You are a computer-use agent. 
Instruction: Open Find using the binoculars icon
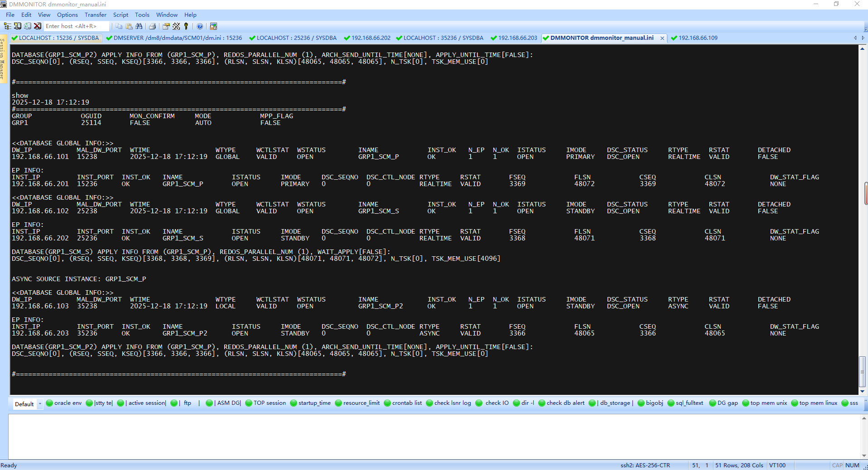(139, 26)
